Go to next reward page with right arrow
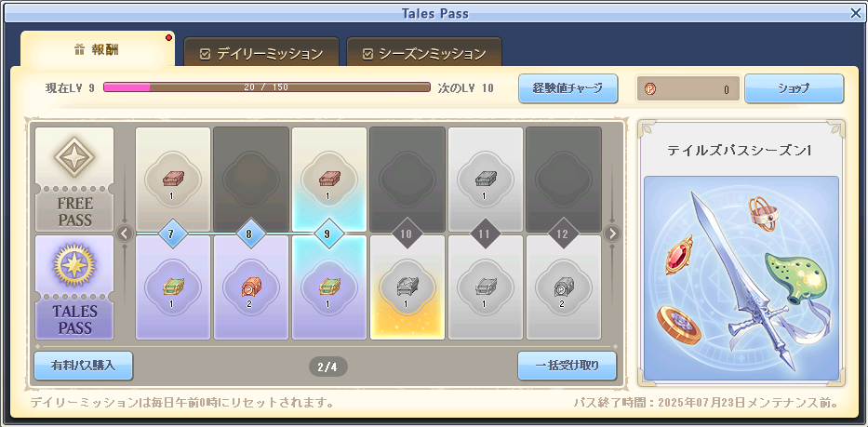 [x=612, y=234]
